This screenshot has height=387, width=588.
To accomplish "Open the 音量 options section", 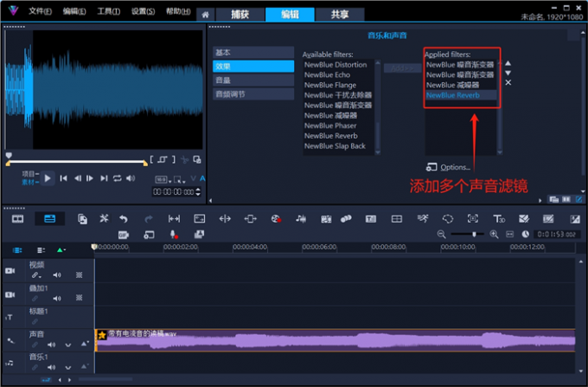I will tap(253, 81).
